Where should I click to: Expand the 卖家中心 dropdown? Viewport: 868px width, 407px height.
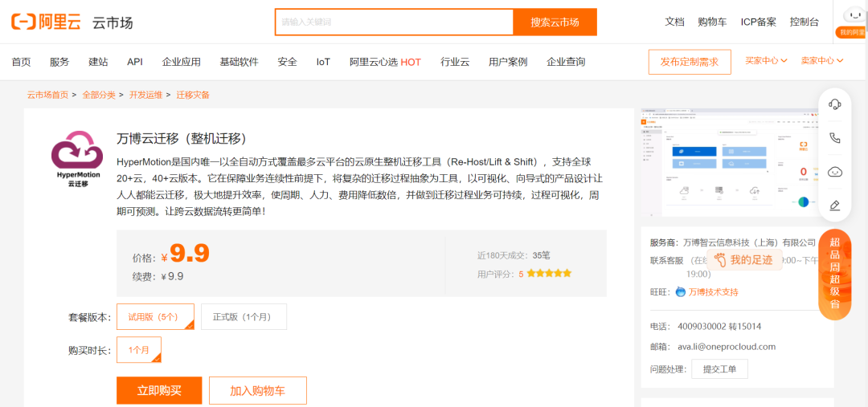click(822, 61)
